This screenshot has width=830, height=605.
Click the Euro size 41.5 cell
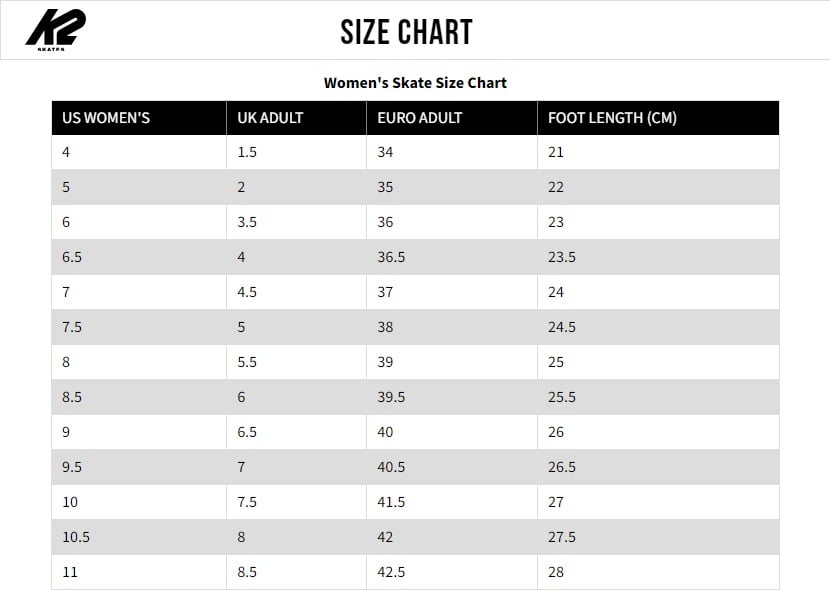391,502
